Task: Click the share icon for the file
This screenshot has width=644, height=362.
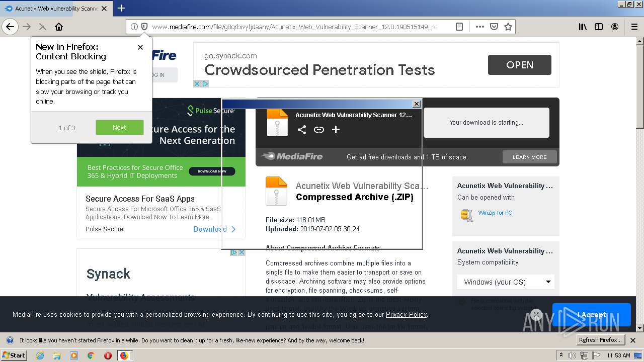Action: click(301, 130)
